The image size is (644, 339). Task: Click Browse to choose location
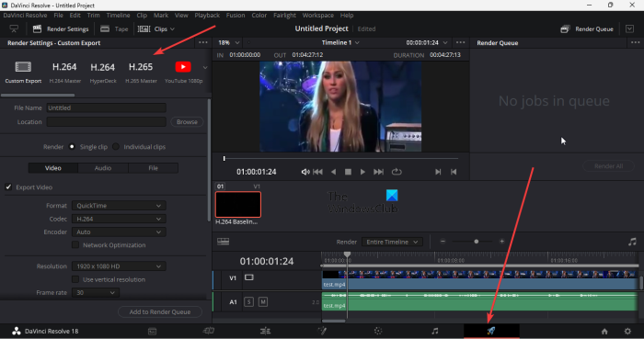tap(187, 122)
